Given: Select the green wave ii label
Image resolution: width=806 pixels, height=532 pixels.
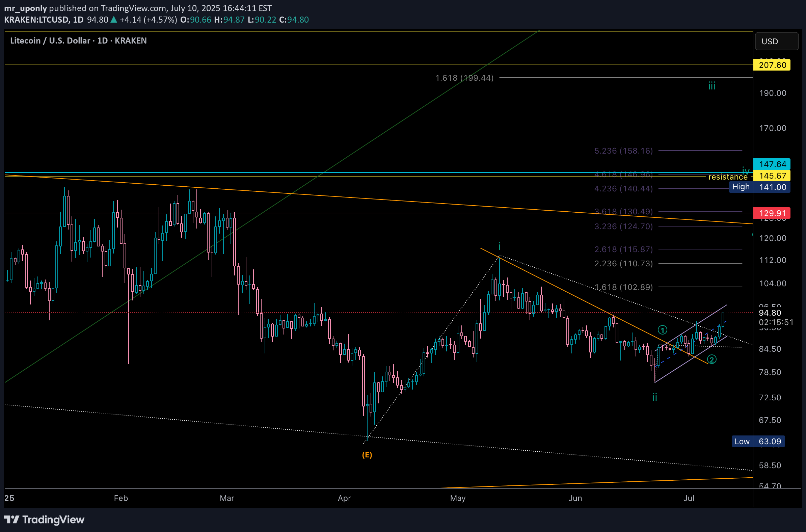Looking at the screenshot, I should pyautogui.click(x=655, y=397).
